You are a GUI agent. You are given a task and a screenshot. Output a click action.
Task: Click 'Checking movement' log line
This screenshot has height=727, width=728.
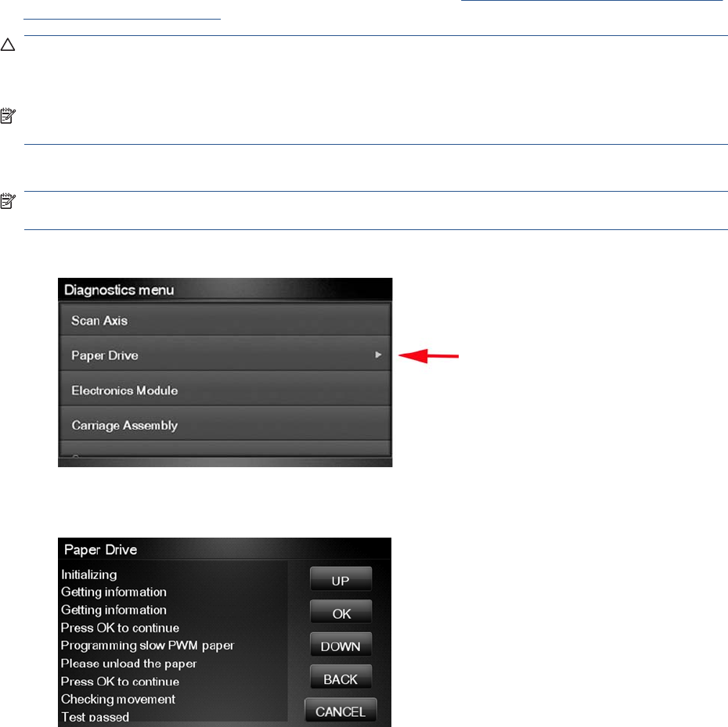118,699
